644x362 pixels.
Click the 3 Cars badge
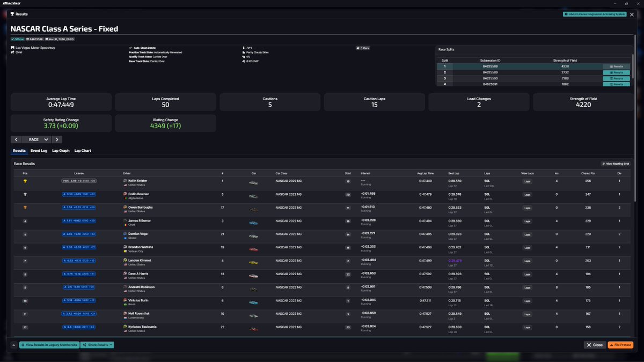click(x=363, y=48)
